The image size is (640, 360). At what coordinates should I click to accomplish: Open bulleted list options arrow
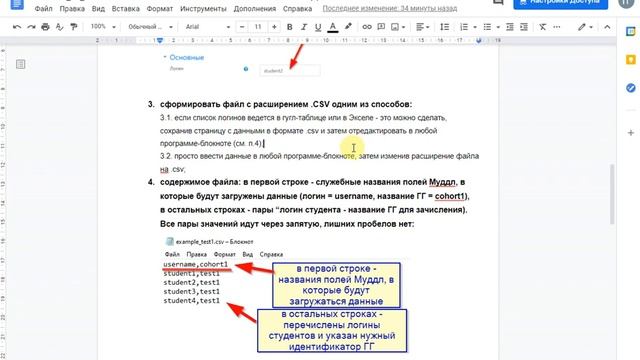coord(498,27)
